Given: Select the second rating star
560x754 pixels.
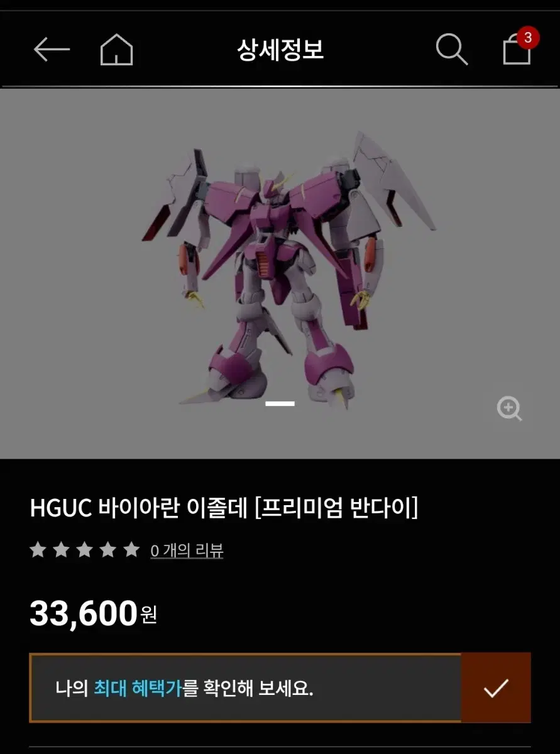Looking at the screenshot, I should coord(62,550).
